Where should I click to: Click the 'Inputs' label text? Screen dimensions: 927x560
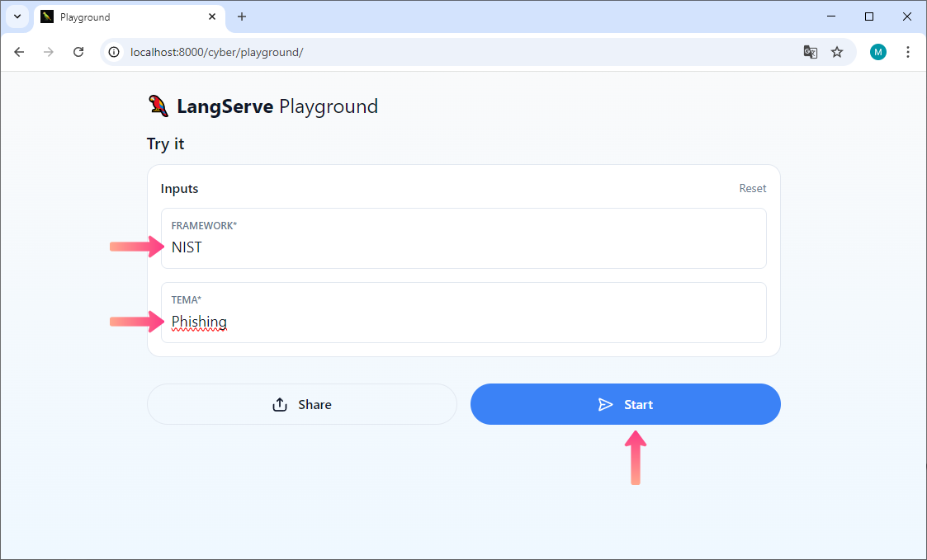pyautogui.click(x=179, y=188)
